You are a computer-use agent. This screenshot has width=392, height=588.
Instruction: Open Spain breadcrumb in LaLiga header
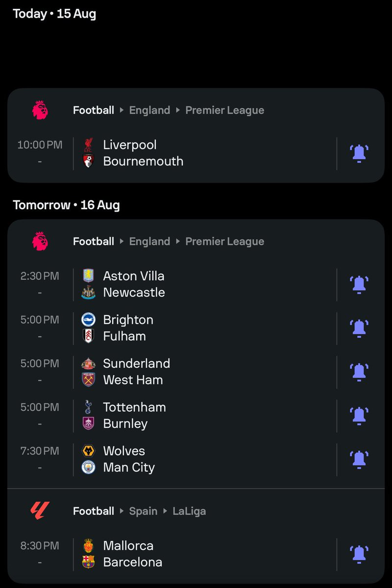143,511
